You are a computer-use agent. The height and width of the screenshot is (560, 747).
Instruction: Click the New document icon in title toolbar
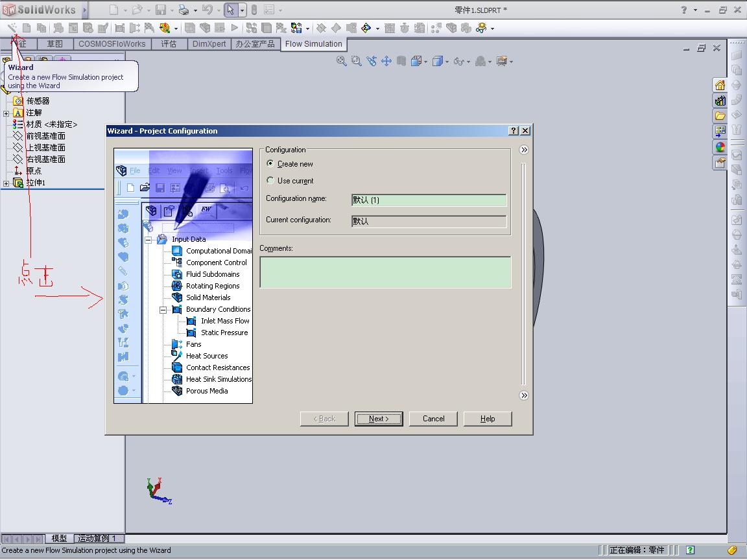coord(114,10)
